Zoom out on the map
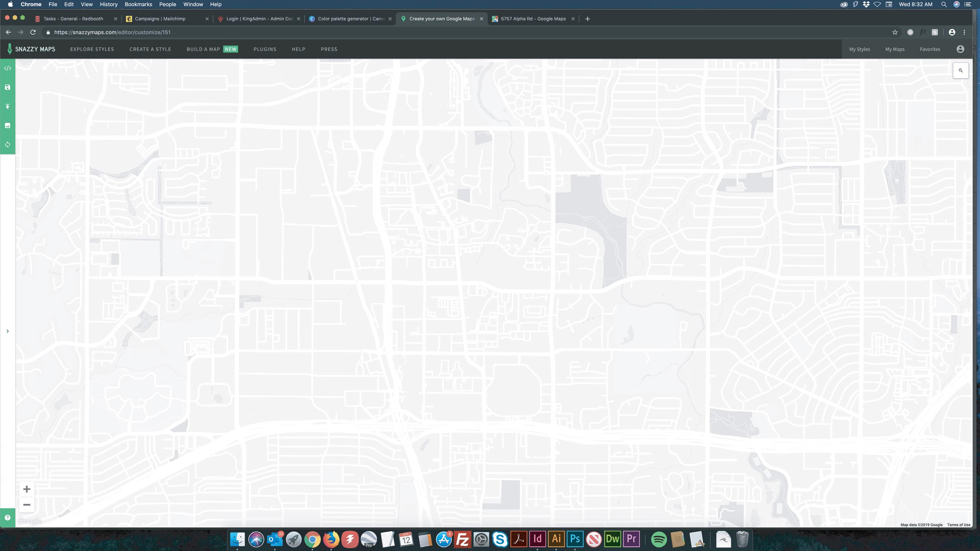 (x=27, y=505)
